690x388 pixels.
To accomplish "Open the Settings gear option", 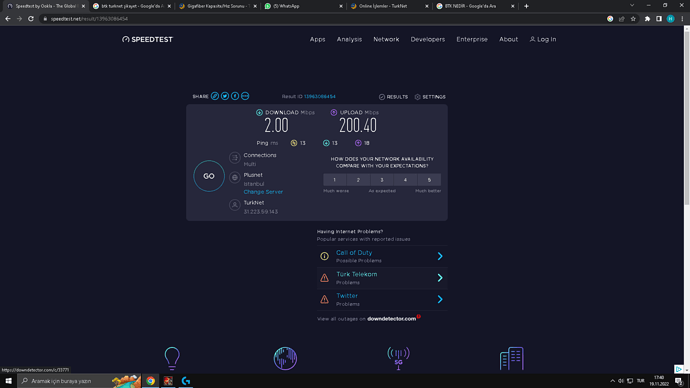I will [x=430, y=97].
